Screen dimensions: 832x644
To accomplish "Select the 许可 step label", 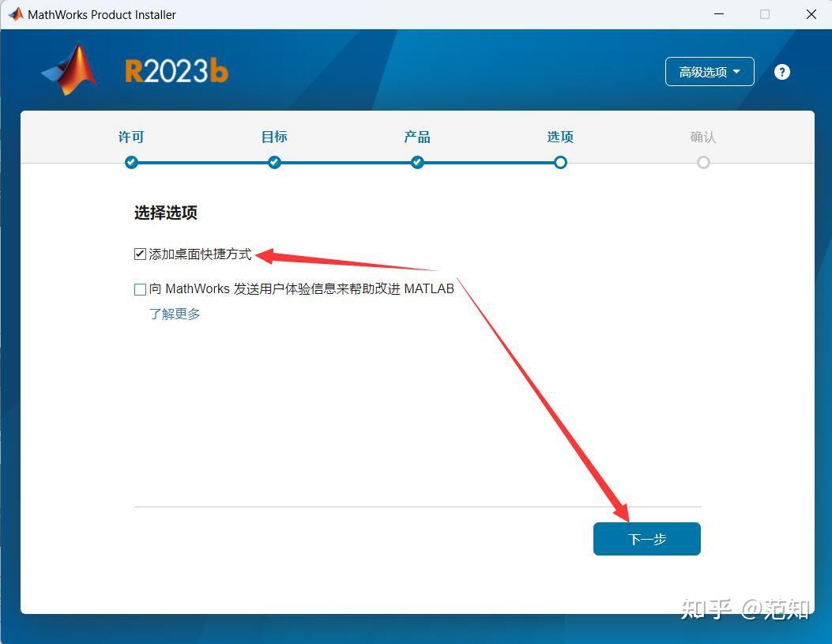I will [x=131, y=137].
